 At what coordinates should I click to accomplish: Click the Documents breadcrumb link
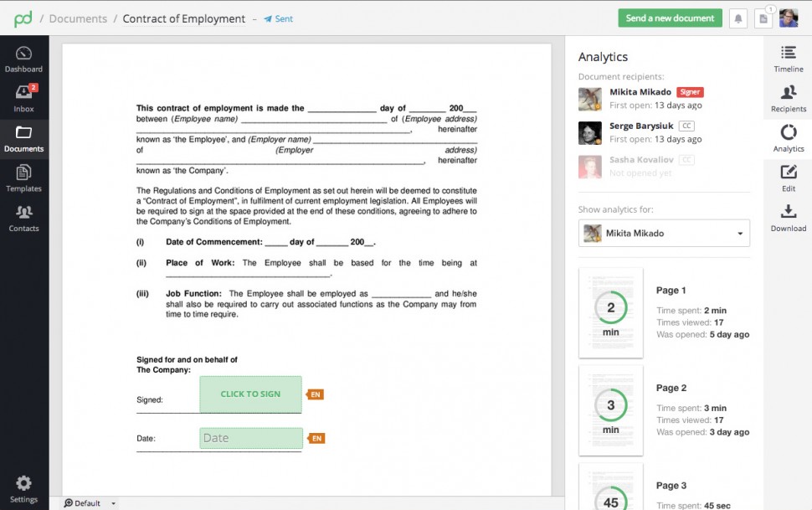78,18
